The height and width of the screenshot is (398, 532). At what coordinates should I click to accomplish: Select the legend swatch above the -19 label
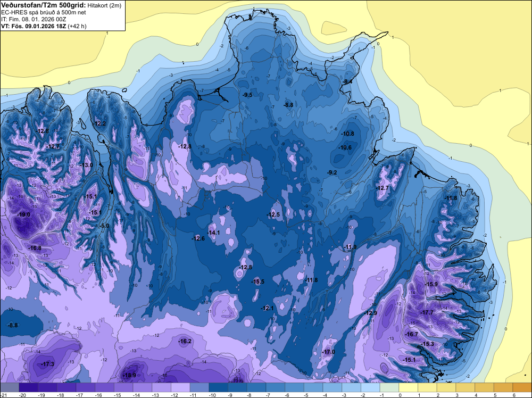pos(47,387)
